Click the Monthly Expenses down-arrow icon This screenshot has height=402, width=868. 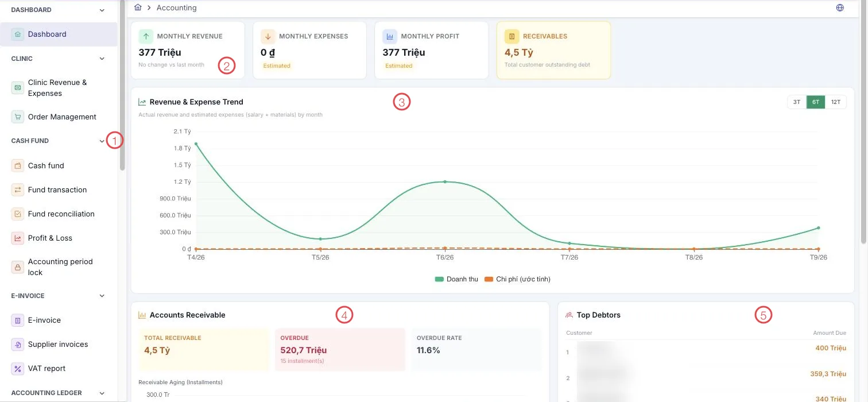click(268, 36)
